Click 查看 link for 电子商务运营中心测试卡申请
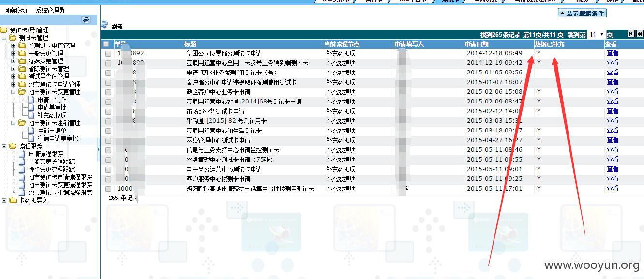 613,169
